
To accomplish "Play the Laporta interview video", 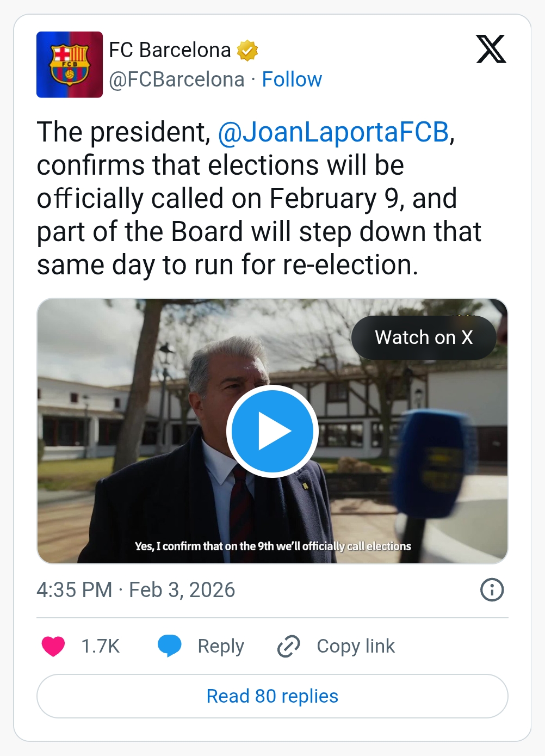I will [272, 431].
